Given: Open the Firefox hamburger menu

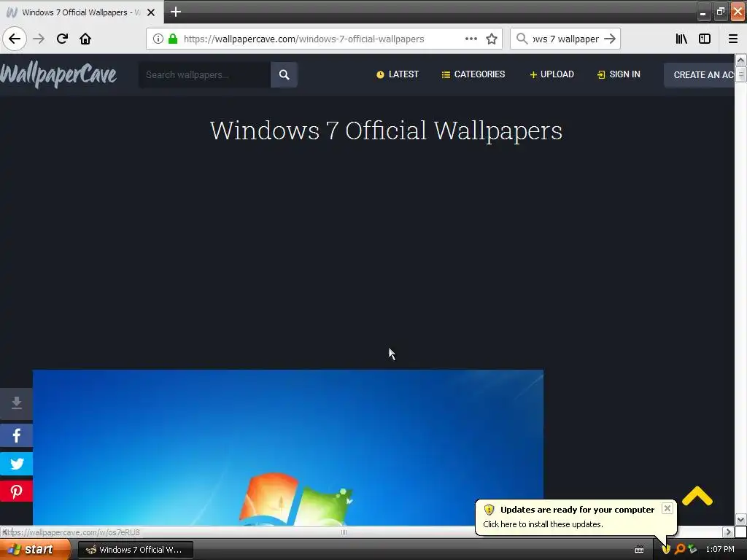Looking at the screenshot, I should (x=733, y=39).
